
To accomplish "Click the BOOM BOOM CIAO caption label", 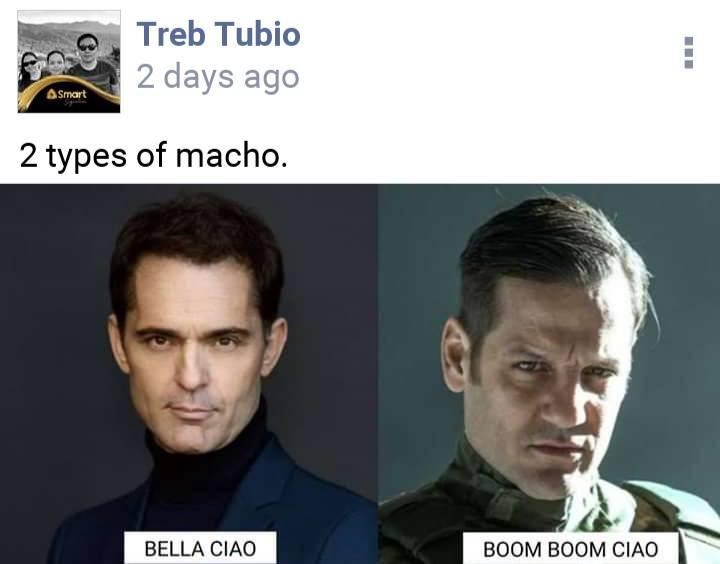I will 570,548.
